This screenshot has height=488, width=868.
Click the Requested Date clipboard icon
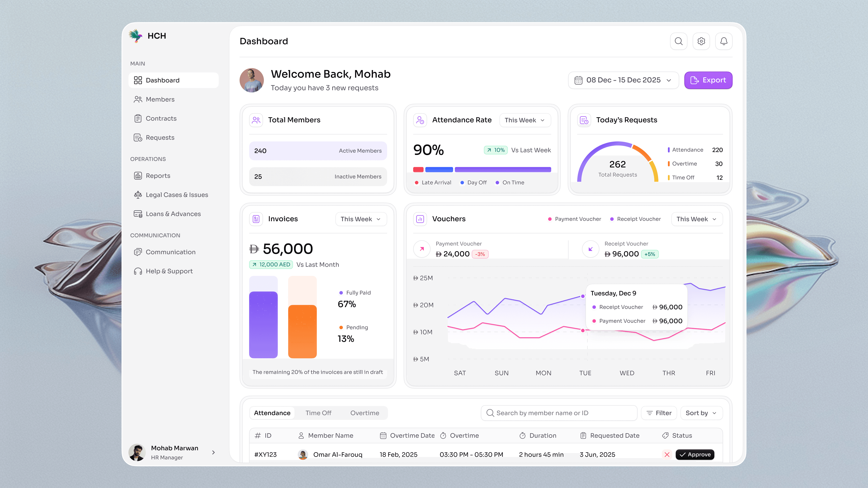coord(583,436)
